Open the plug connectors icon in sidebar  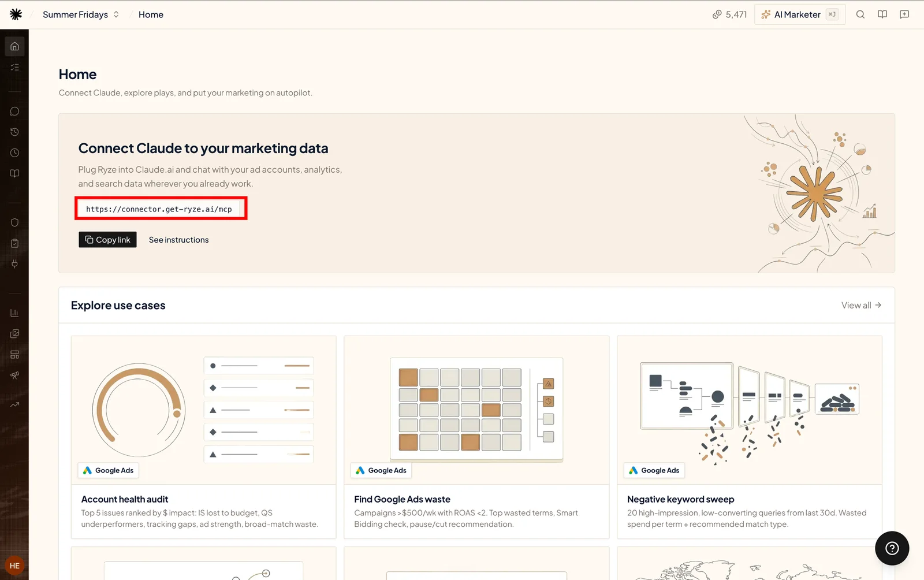[14, 264]
